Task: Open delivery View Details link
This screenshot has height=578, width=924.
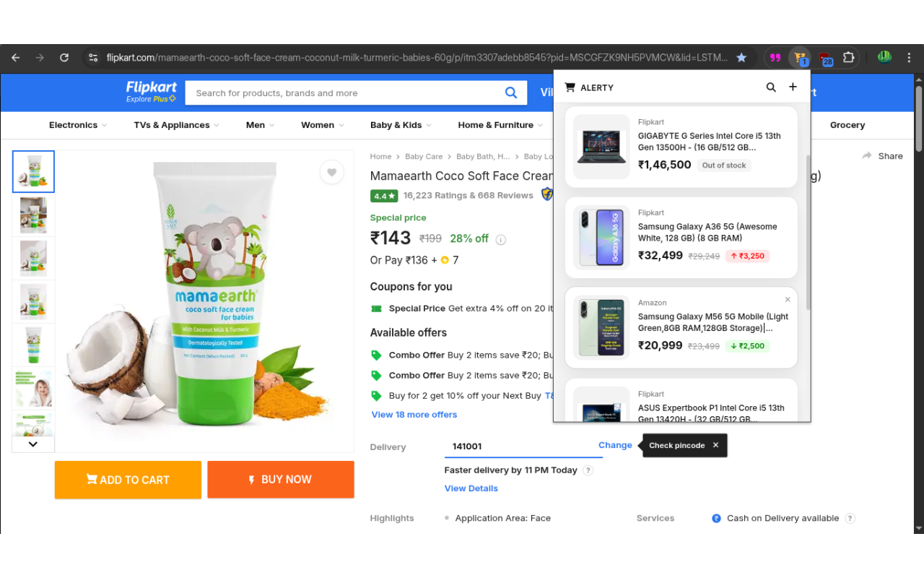Action: (471, 488)
